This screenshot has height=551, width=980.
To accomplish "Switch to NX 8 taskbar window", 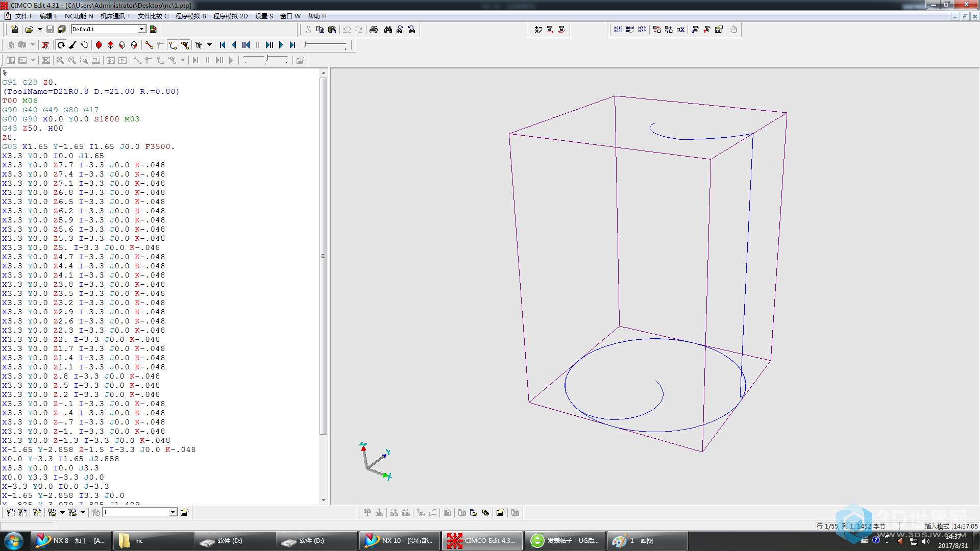I will [x=71, y=541].
